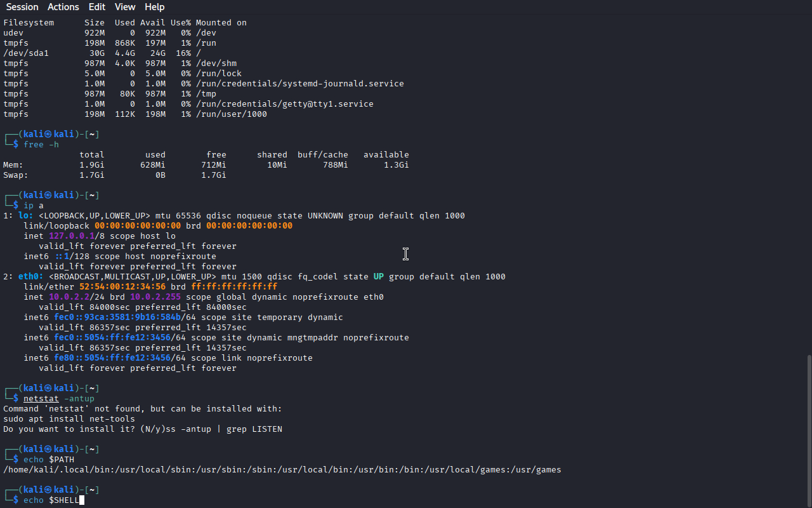Click the free -h command text
Image resolution: width=812 pixels, height=508 pixels.
pyautogui.click(x=41, y=145)
